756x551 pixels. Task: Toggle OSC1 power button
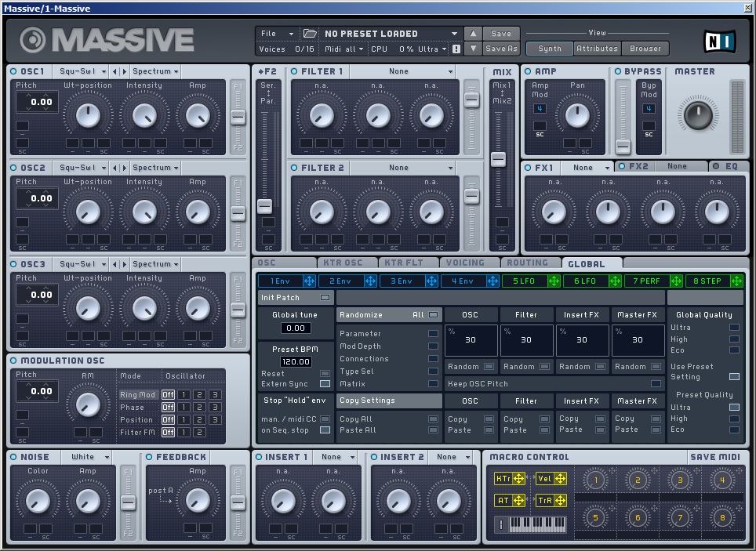(x=13, y=71)
